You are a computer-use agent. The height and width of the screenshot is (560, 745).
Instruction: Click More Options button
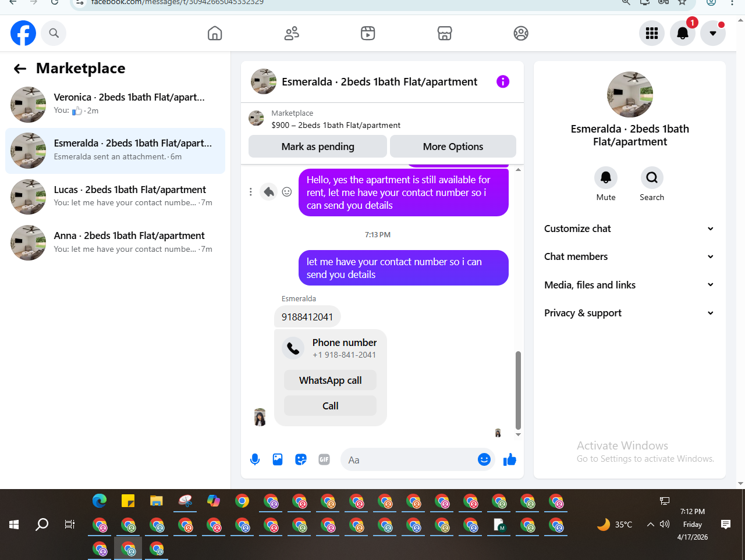453,147
